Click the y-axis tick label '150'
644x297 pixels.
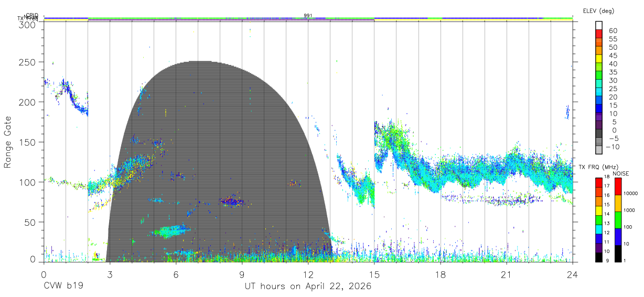[26, 142]
